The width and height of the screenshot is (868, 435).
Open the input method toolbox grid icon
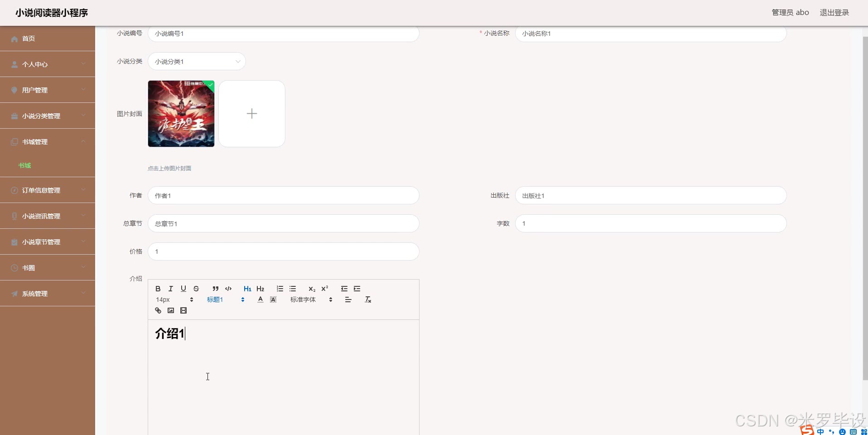(x=863, y=432)
